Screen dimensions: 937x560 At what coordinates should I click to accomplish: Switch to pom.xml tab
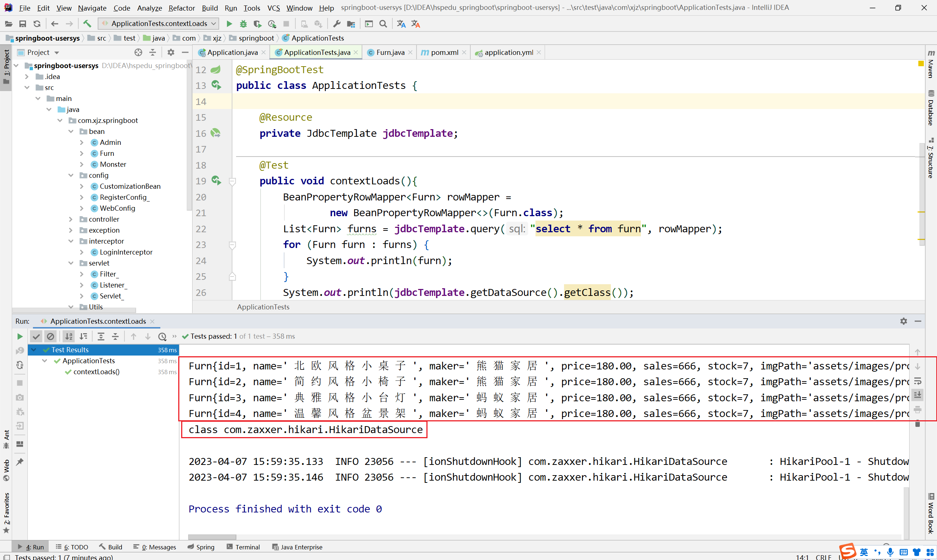point(444,52)
